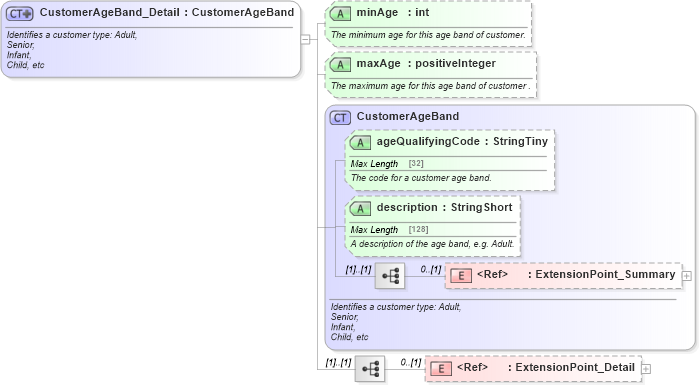Click the E icon of ExtensionPoint_Summary
Image resolution: width=699 pixels, height=386 pixels.
(461, 276)
